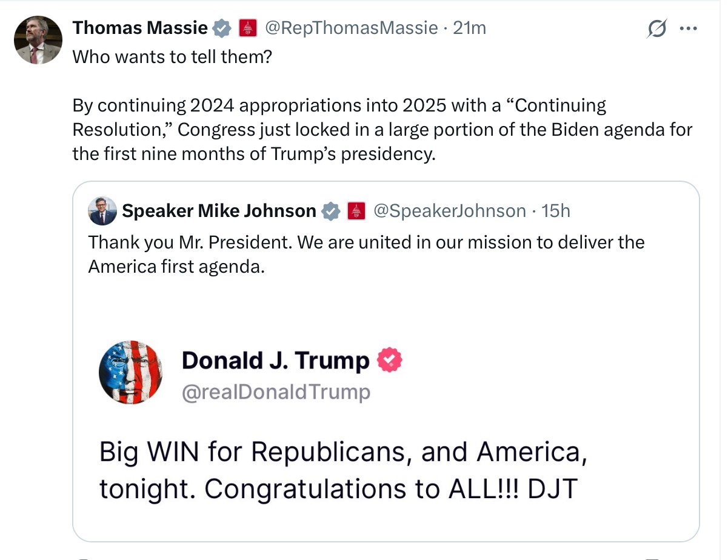Viewport: 728px width, 560px height.
Task: Click the 21m post timestamp
Action: tap(470, 28)
